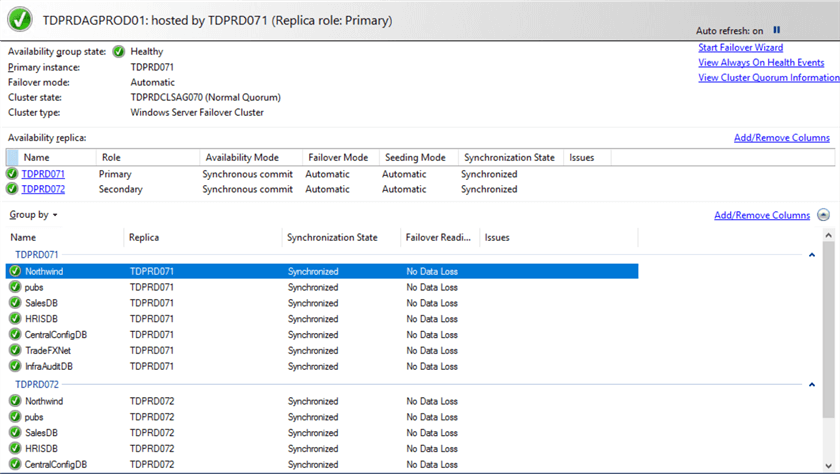Click the status icon of the highlighted Northwind row
Image resolution: width=840 pixels, height=474 pixels.
15,271
